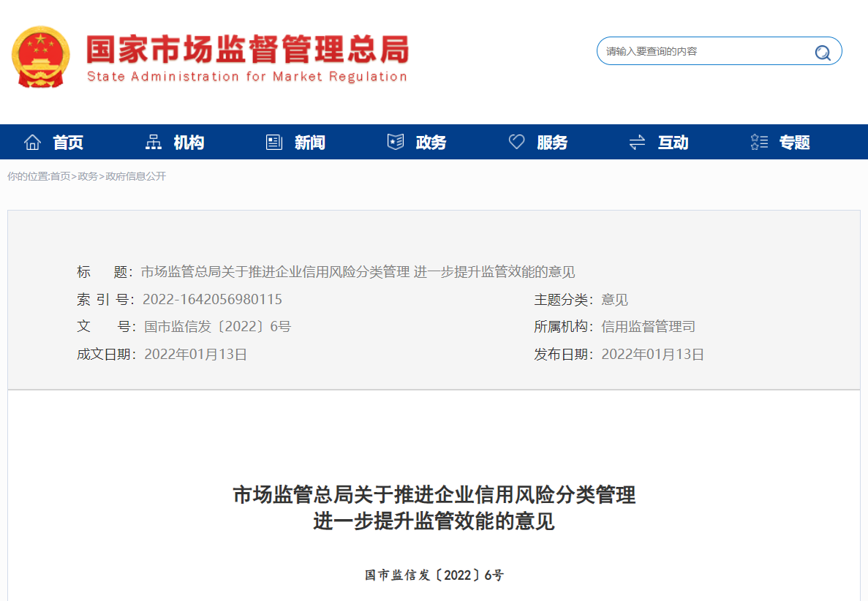Open the 服务 navigation menu item
This screenshot has width=868, height=601.
click(553, 143)
